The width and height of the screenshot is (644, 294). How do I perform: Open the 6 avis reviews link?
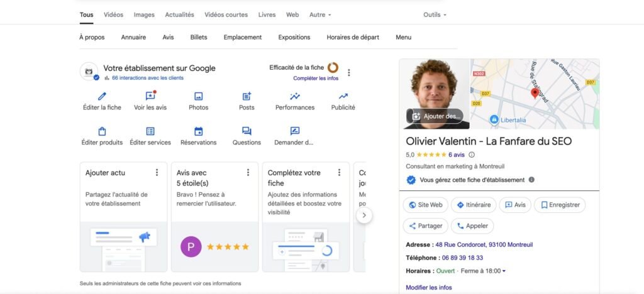[x=457, y=155]
